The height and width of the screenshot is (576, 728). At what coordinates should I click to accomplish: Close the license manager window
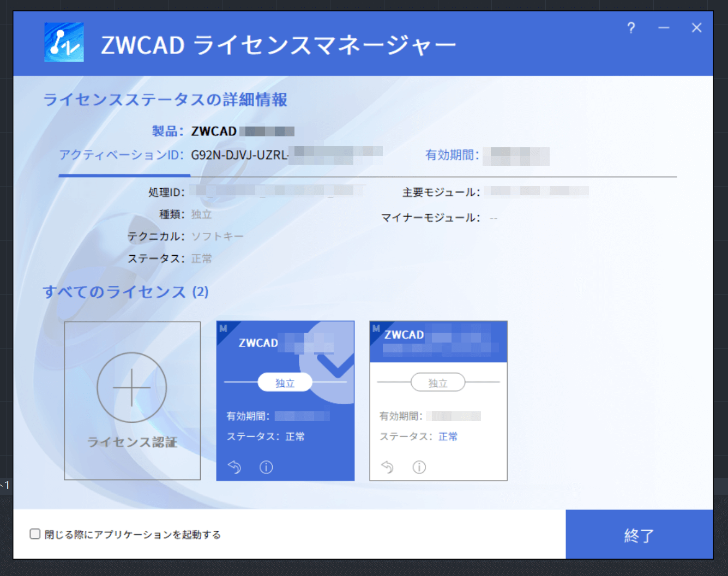coord(696,28)
